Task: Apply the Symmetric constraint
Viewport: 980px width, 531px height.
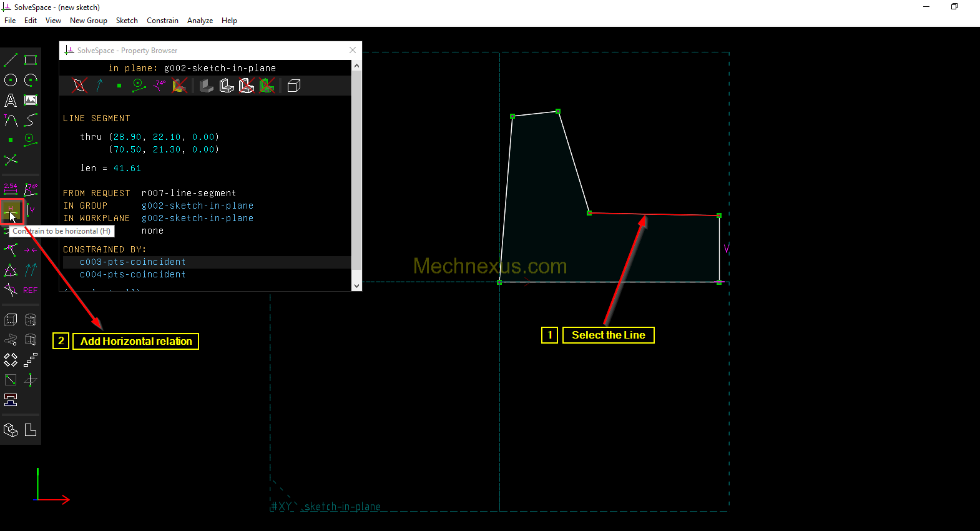Action: point(31,250)
